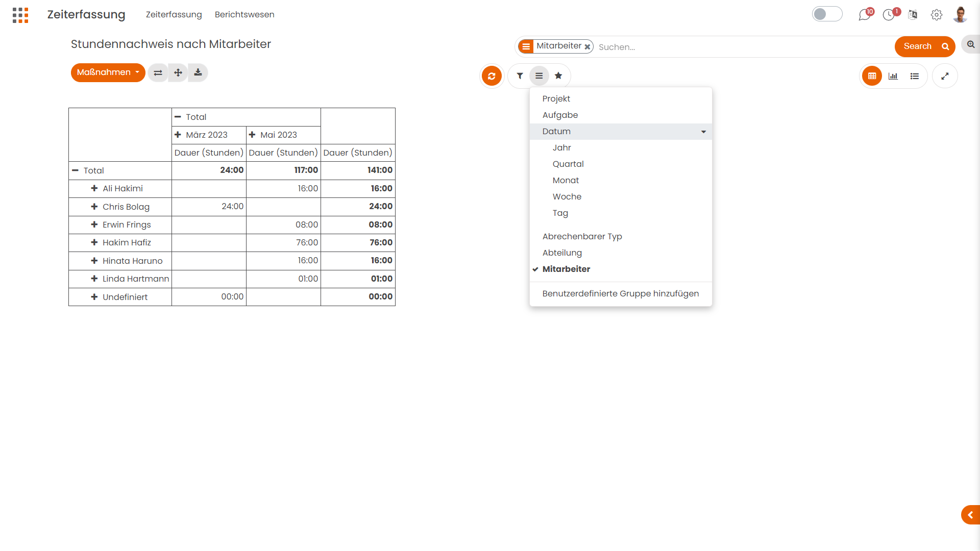The height and width of the screenshot is (551, 980).
Task: Open the Maßnahmen dropdown
Action: [x=108, y=72]
